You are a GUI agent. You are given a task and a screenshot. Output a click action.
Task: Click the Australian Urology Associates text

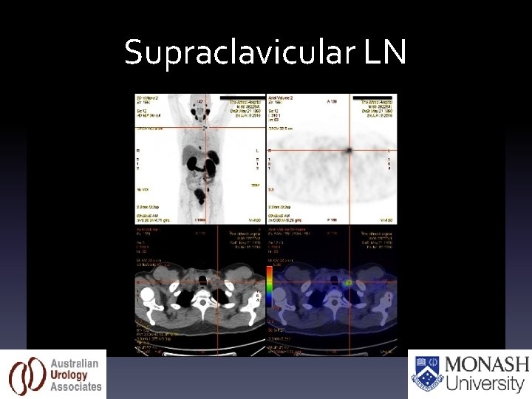(76, 375)
